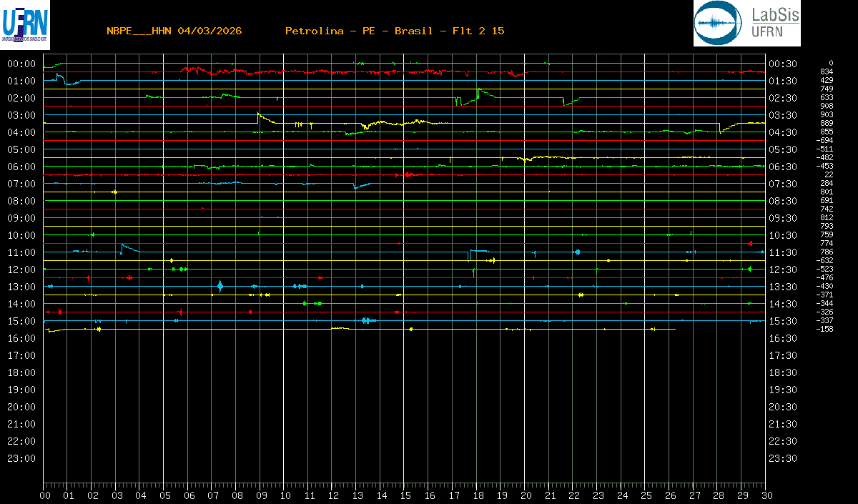Select the 07:00 hour label on left

point(21,184)
